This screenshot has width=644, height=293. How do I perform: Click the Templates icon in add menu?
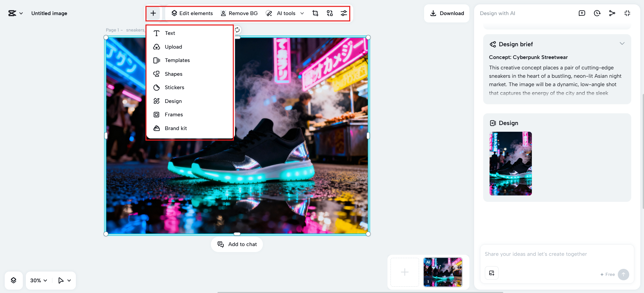click(x=156, y=60)
